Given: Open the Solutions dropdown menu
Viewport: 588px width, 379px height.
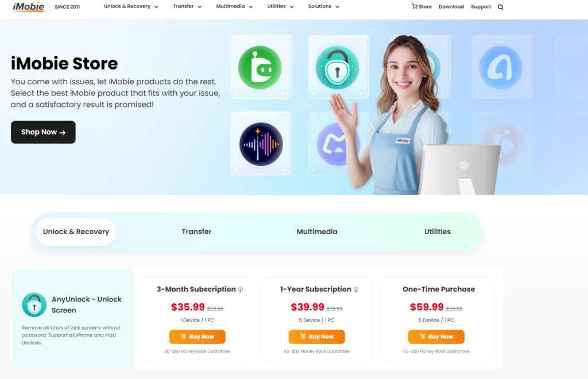Looking at the screenshot, I should (324, 6).
